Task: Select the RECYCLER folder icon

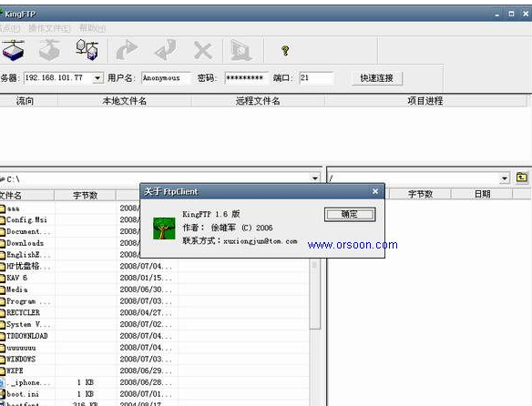Action: (3, 313)
